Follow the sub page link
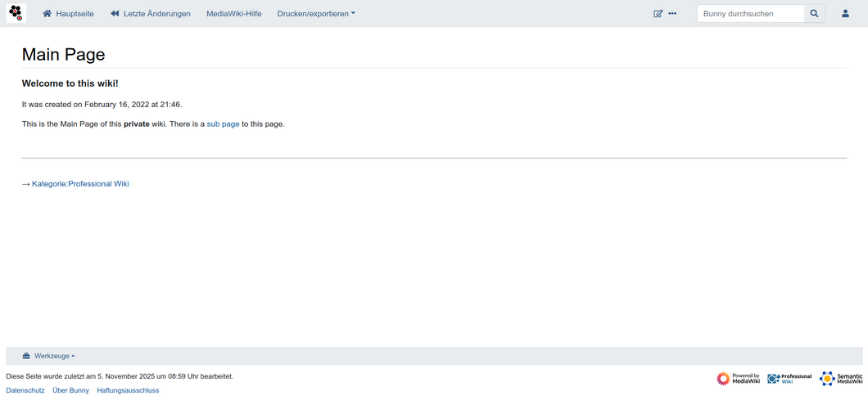This screenshot has height=400, width=868. (223, 124)
